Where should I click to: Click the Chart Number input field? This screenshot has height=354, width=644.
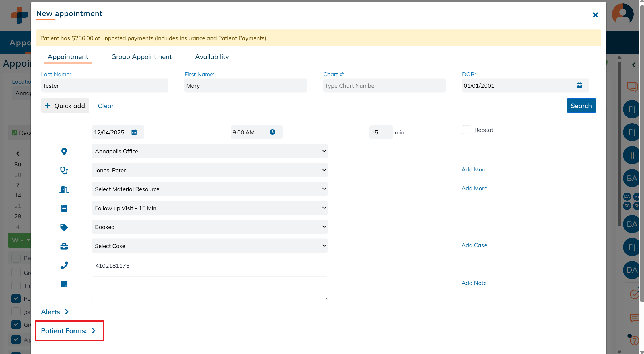(384, 86)
